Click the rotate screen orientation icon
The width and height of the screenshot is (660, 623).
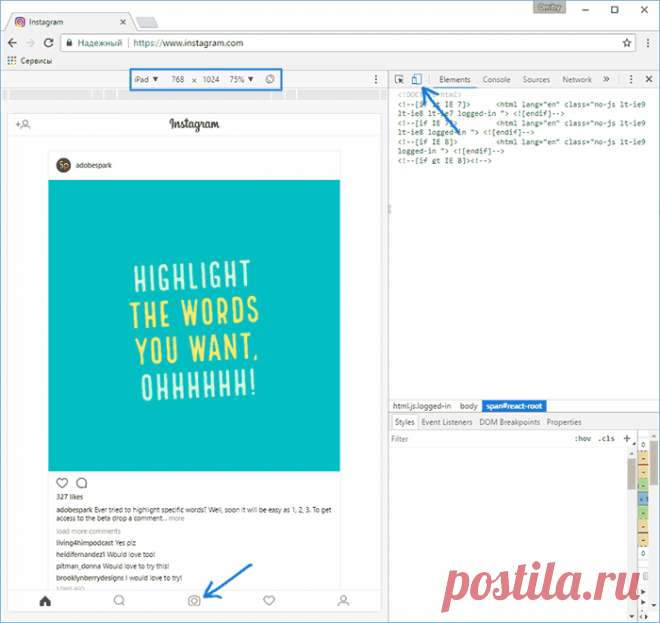pos(271,78)
